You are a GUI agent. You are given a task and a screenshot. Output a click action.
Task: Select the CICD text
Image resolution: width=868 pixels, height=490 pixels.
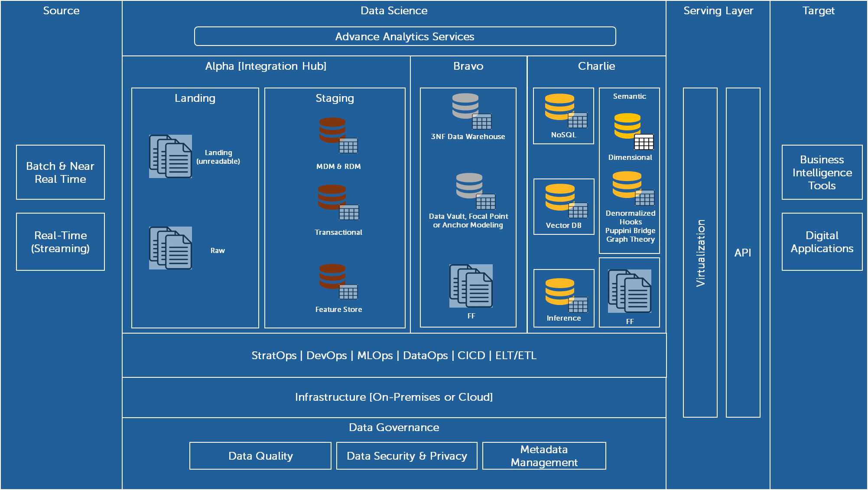tap(471, 356)
